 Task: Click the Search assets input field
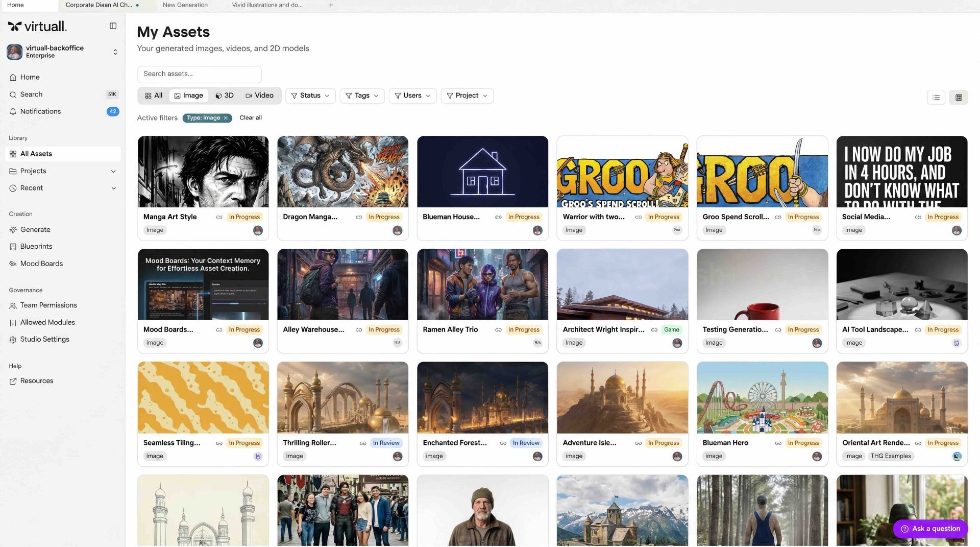[199, 74]
